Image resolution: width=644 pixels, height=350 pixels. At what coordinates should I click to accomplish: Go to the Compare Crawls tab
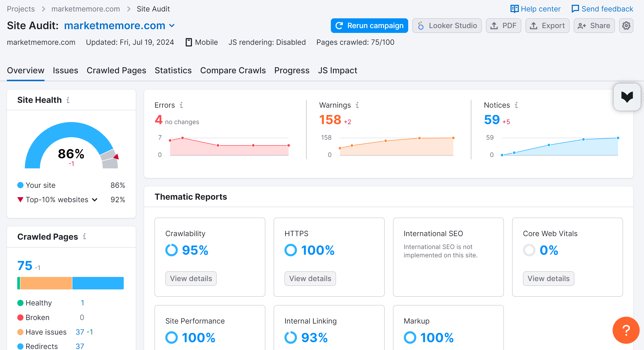233,71
